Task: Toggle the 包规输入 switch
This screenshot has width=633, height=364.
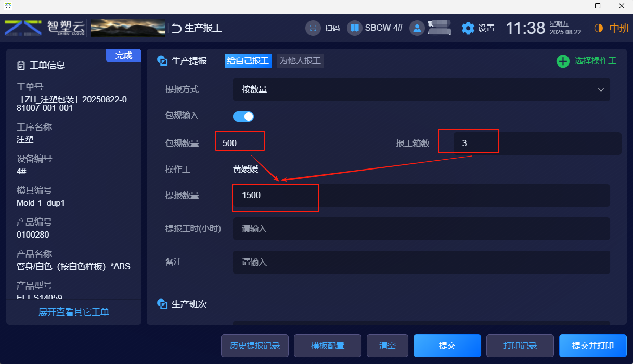Action: 243,116
